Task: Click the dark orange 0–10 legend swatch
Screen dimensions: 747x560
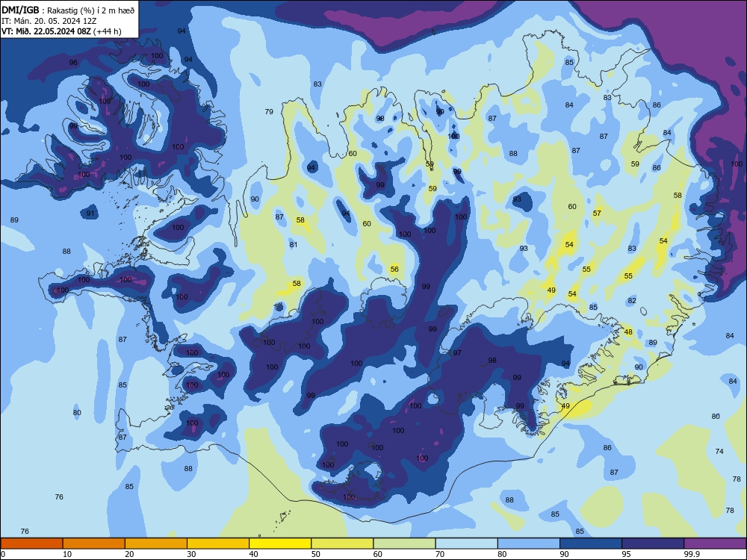Action: pos(31,544)
